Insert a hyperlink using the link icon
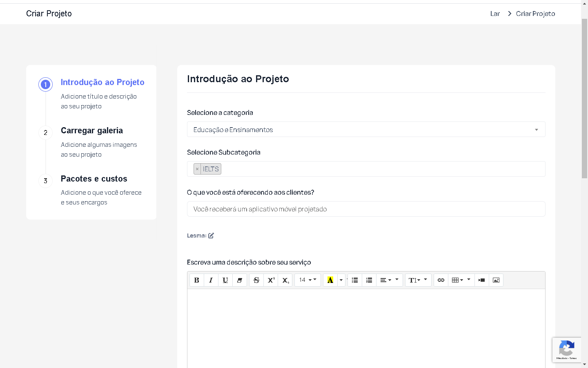 coord(441,280)
